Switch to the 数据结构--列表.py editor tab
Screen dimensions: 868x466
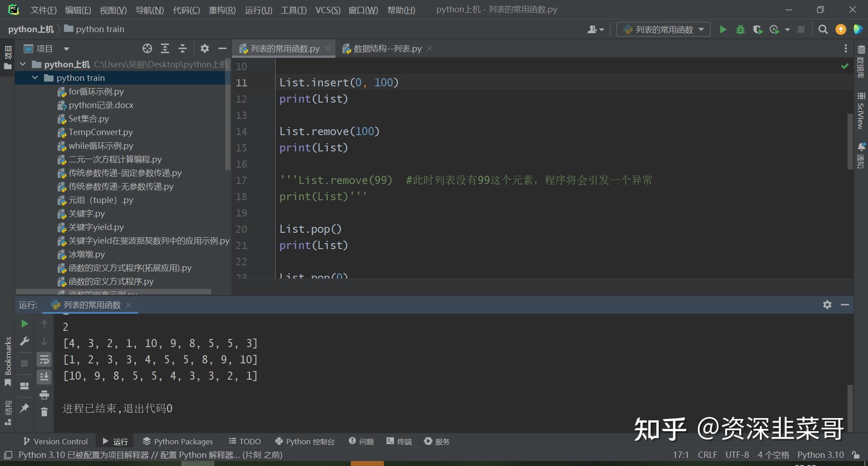point(387,48)
